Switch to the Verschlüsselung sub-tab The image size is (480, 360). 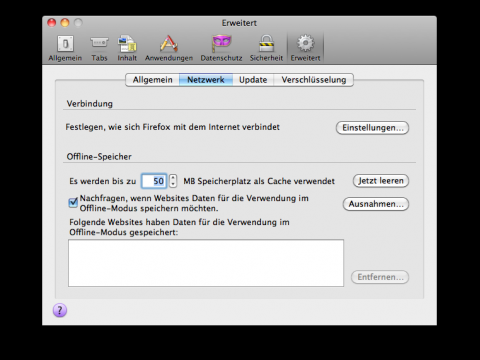pyautogui.click(x=314, y=80)
